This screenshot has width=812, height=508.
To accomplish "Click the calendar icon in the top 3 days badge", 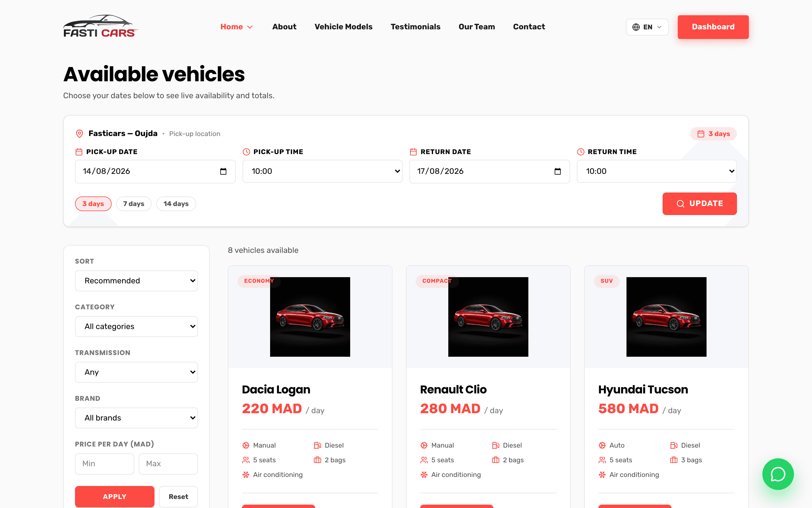I will pyautogui.click(x=701, y=134).
